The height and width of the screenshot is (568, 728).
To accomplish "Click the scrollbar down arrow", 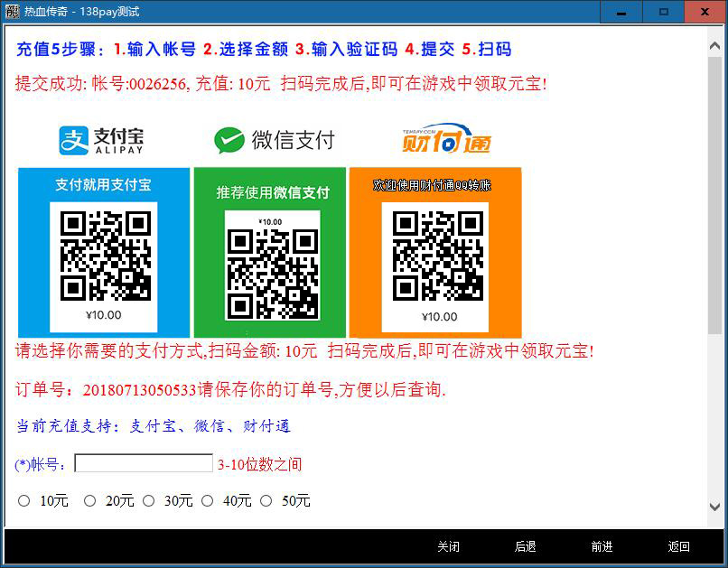I will [x=715, y=507].
